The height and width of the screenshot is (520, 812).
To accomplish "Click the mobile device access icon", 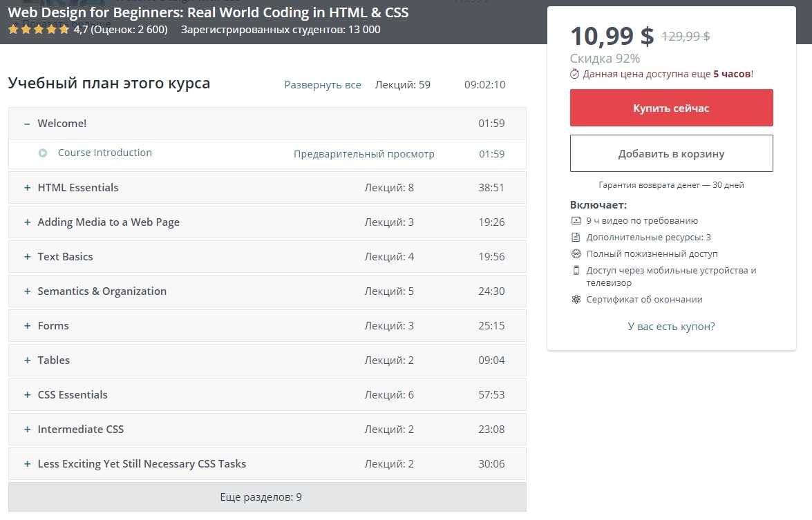I will (x=576, y=271).
